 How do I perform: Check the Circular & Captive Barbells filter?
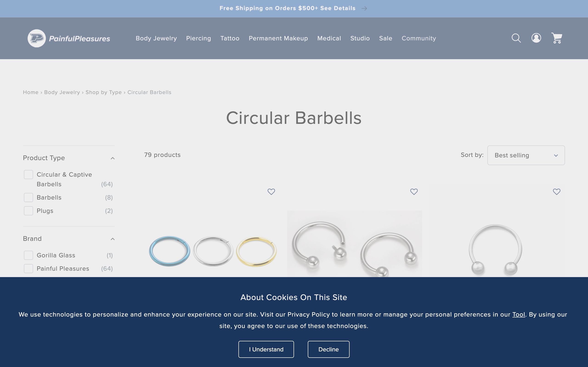[28, 174]
